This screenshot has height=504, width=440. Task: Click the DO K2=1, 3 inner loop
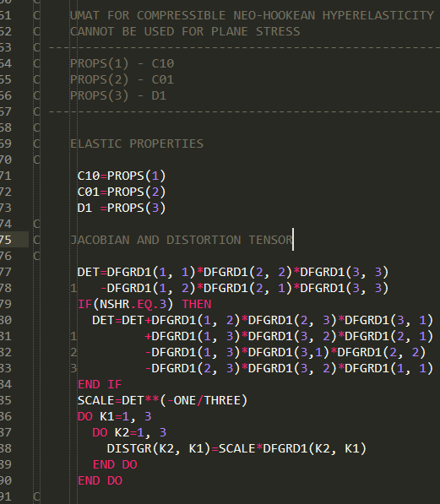tap(129, 432)
